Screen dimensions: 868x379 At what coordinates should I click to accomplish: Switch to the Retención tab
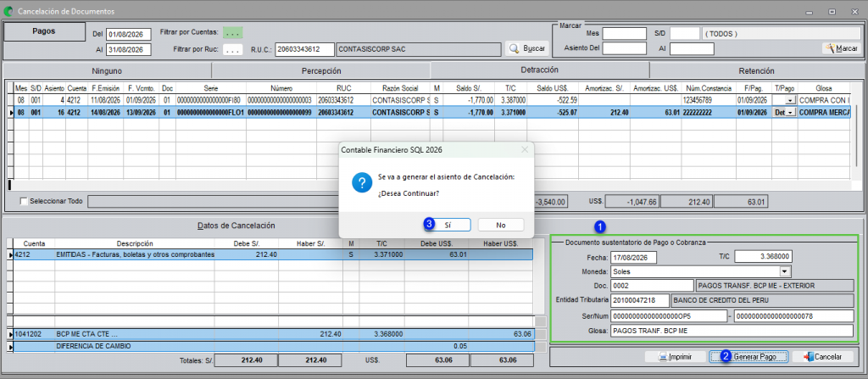click(756, 71)
